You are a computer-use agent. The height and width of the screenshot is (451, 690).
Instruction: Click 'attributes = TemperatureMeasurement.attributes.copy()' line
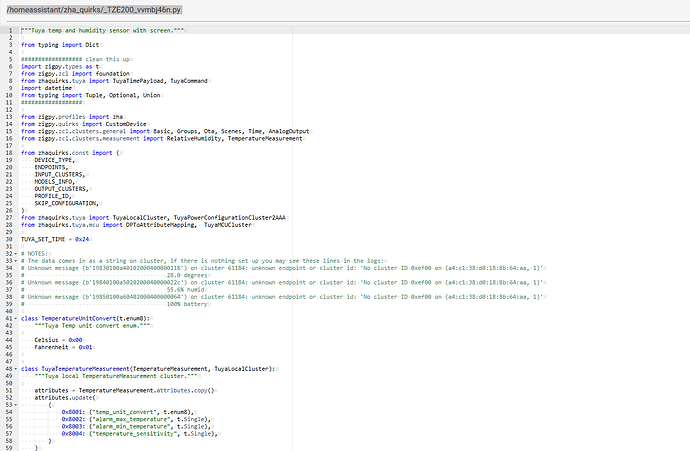(125, 391)
